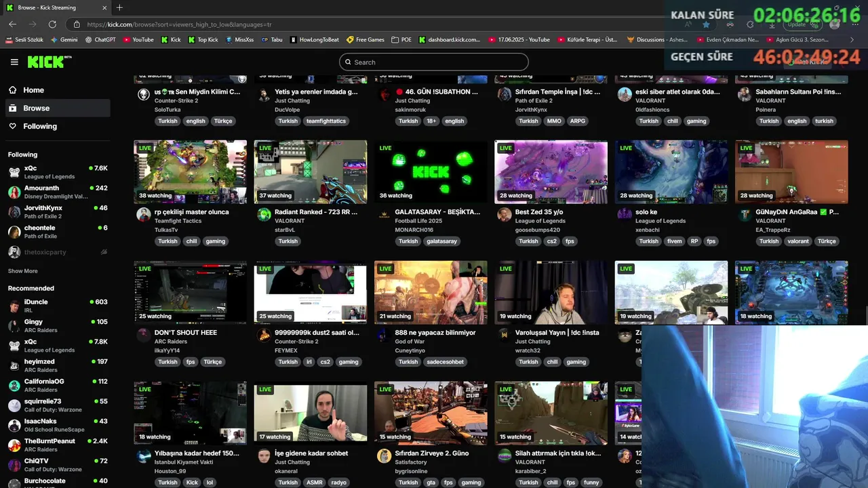The height and width of the screenshot is (488, 868).
Task: Open the God of War category link
Action: [x=410, y=342]
